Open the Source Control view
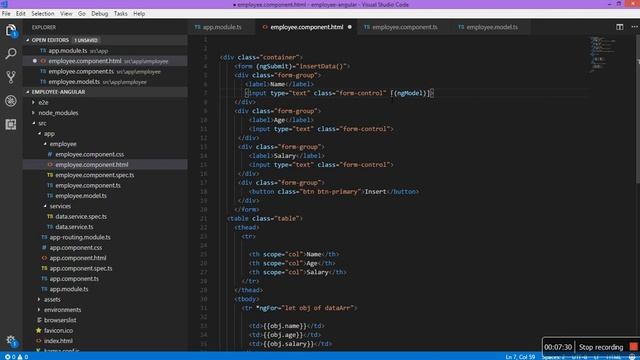This screenshot has height=360, width=640. click(x=11, y=77)
